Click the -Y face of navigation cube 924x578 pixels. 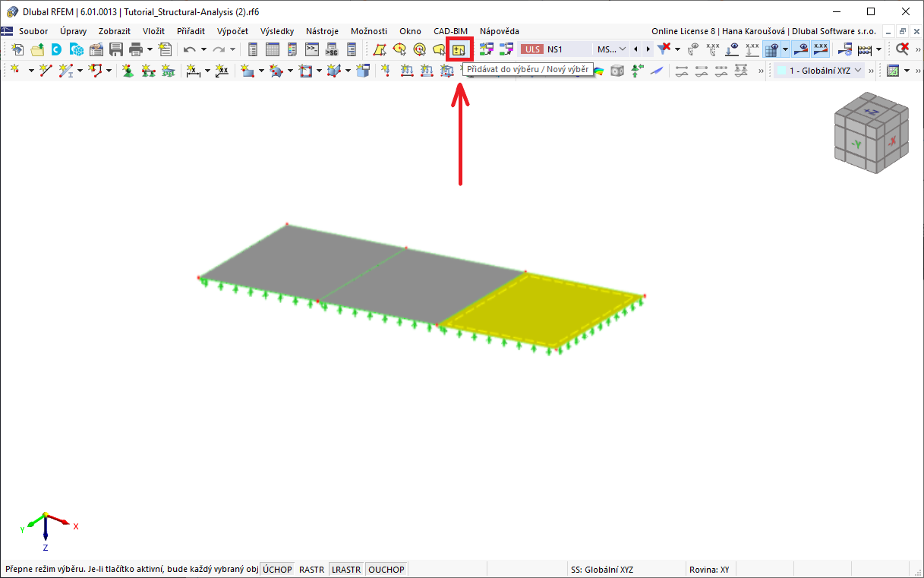(856, 144)
